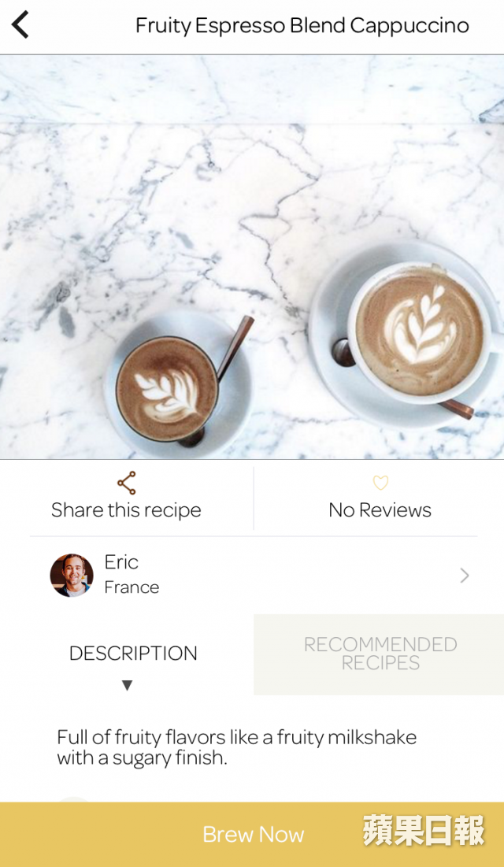Tap the Apple Daily watermark logo
The height and width of the screenshot is (867, 504).
(424, 831)
